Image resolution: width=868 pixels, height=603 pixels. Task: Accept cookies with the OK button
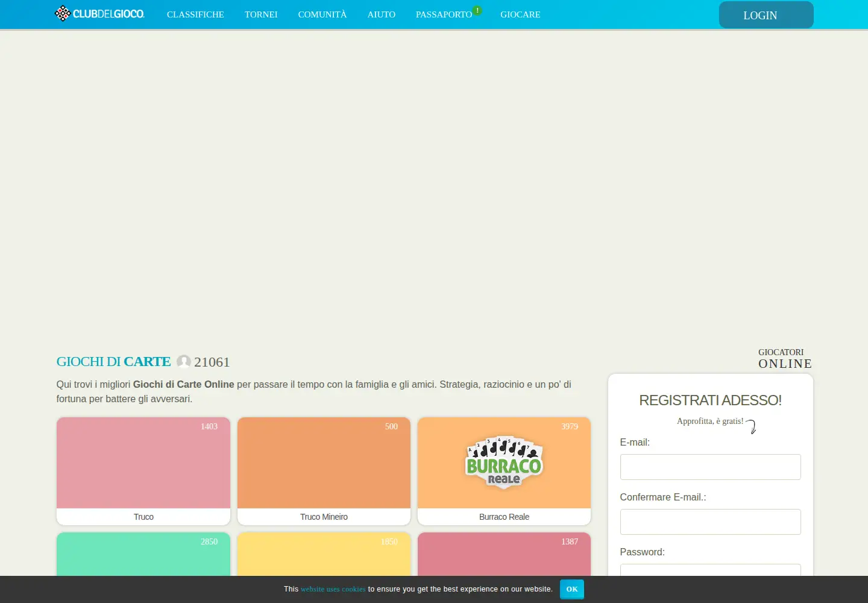572,589
